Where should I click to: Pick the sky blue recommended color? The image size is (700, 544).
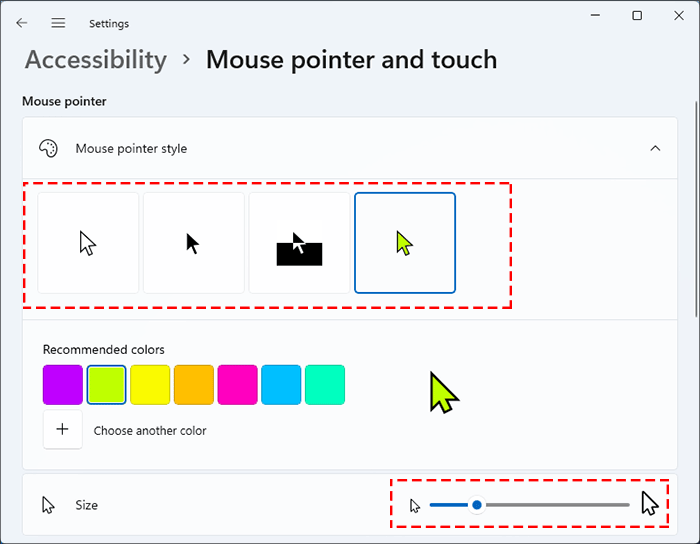pos(281,385)
